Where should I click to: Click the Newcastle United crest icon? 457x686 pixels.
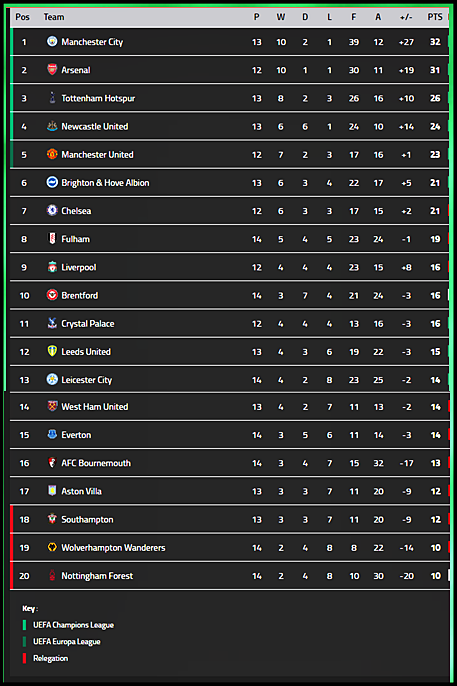[x=52, y=126]
